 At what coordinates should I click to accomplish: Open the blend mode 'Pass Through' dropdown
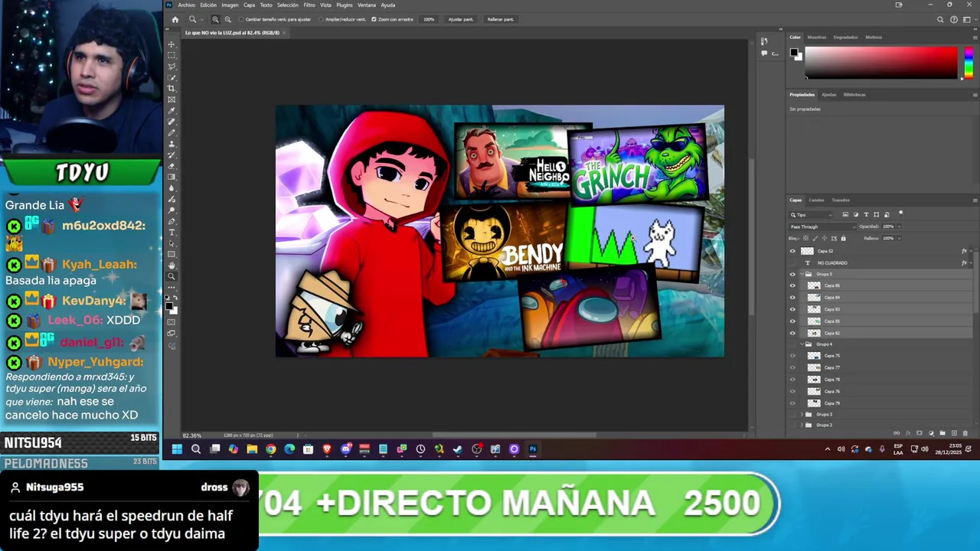[x=822, y=227]
